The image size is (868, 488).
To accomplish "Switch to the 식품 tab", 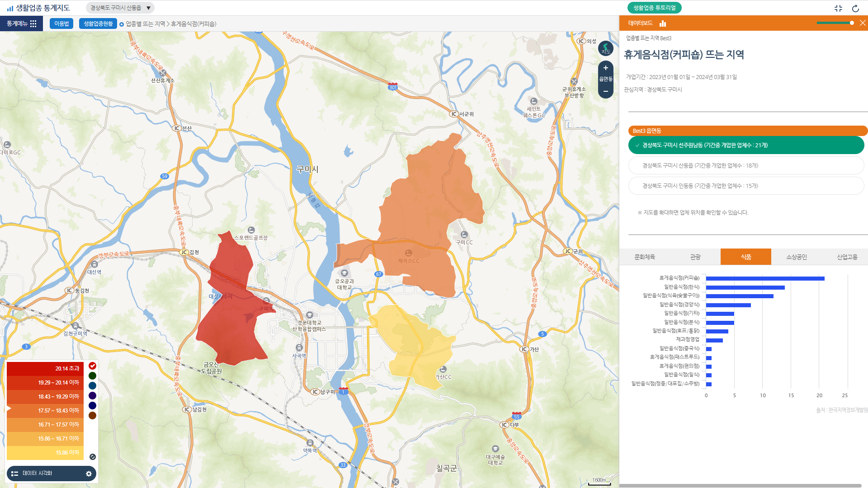I will 746,257.
